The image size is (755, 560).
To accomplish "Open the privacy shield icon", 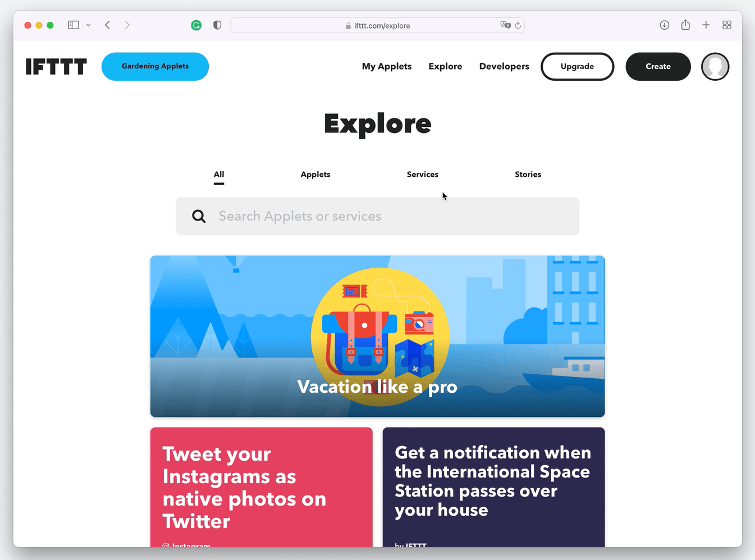I will [217, 25].
